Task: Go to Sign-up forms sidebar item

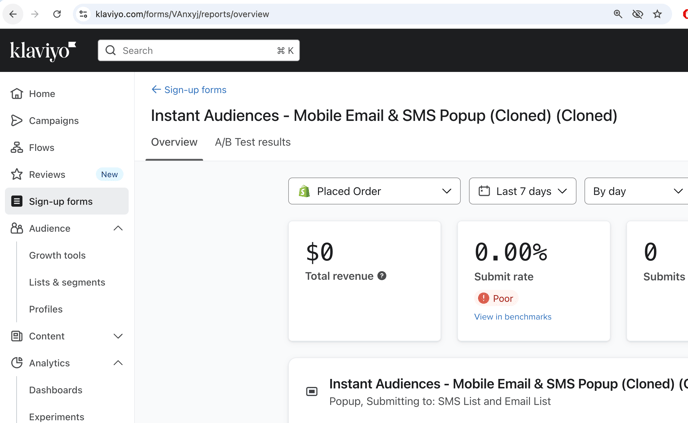Action: pos(67,201)
